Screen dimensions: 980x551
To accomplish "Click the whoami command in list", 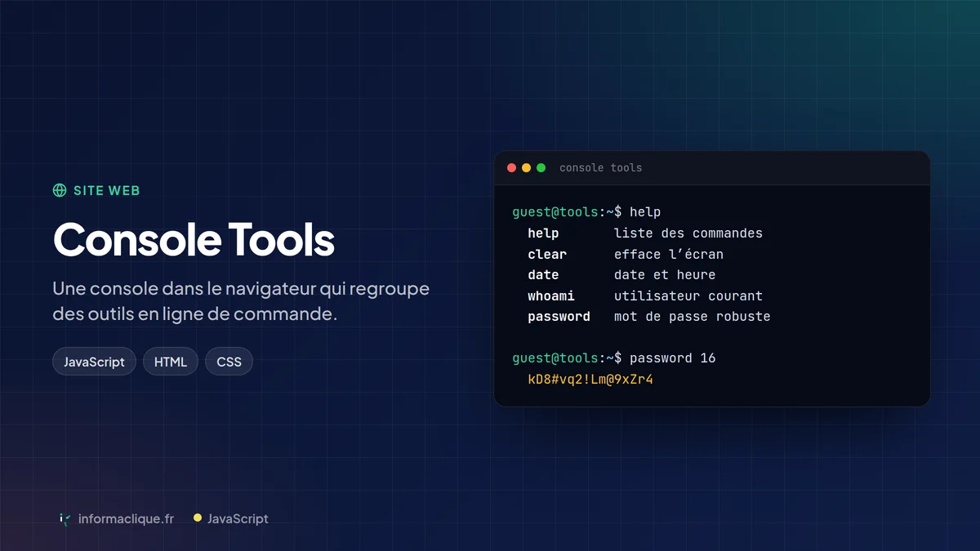I will (x=551, y=295).
